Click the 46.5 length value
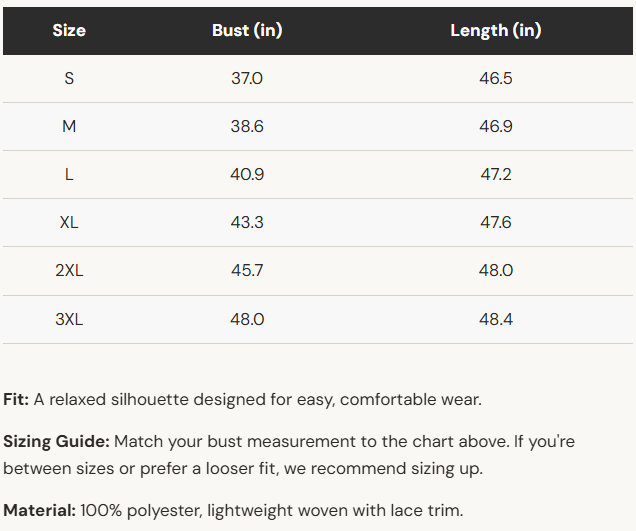The image size is (636, 531). 496,78
